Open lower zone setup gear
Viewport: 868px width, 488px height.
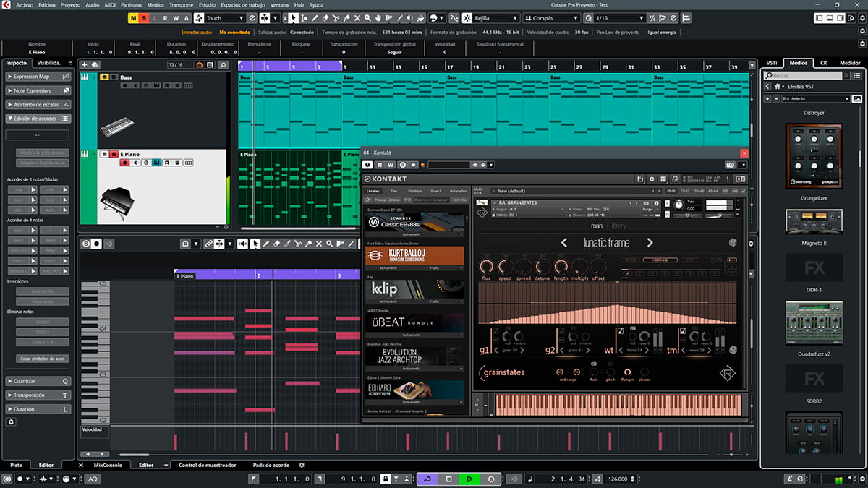[x=302, y=466]
